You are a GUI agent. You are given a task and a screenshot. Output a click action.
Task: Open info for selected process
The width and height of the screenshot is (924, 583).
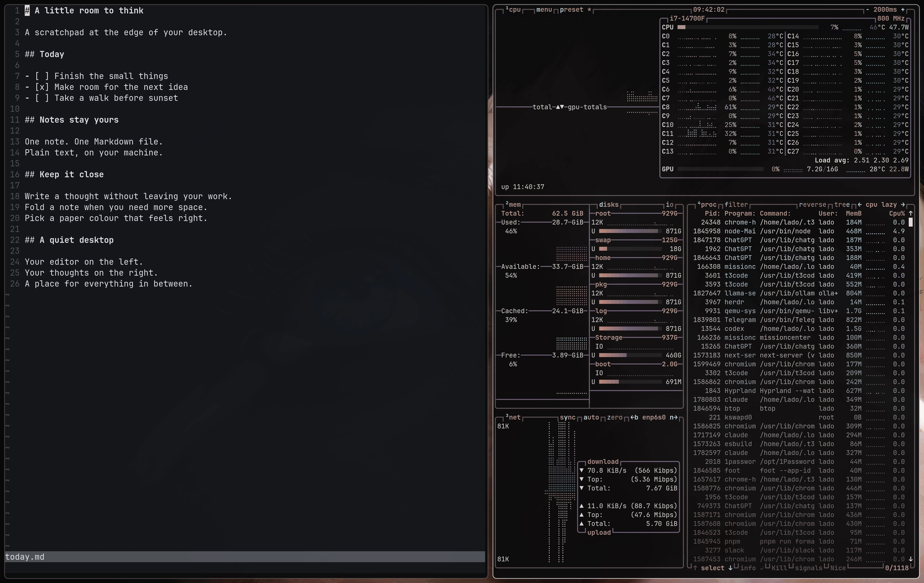point(747,568)
